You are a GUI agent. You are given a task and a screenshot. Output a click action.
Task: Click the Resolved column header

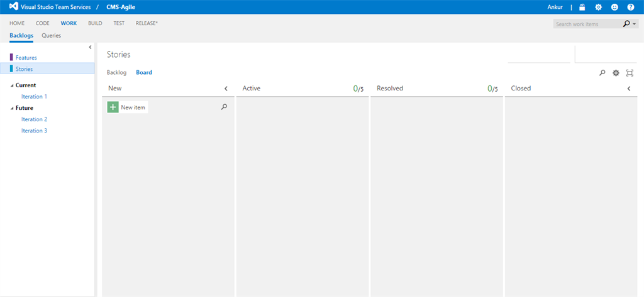390,88
